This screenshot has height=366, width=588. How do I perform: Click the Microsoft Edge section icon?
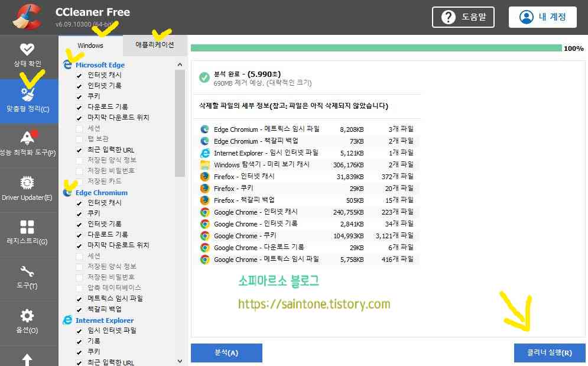point(67,64)
